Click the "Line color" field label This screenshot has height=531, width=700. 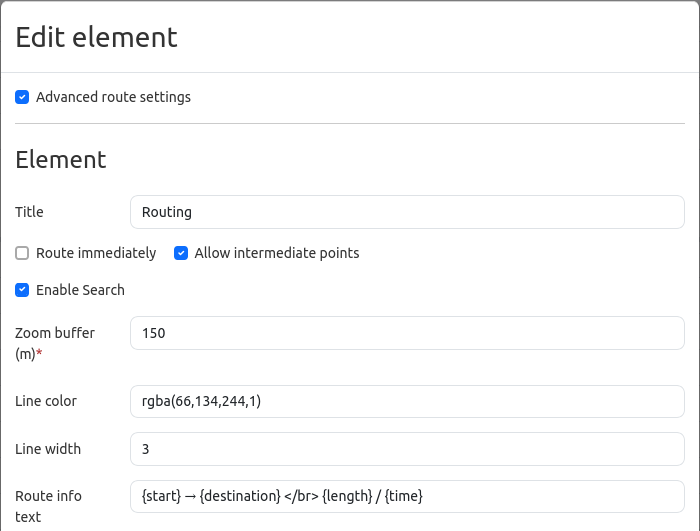46,401
